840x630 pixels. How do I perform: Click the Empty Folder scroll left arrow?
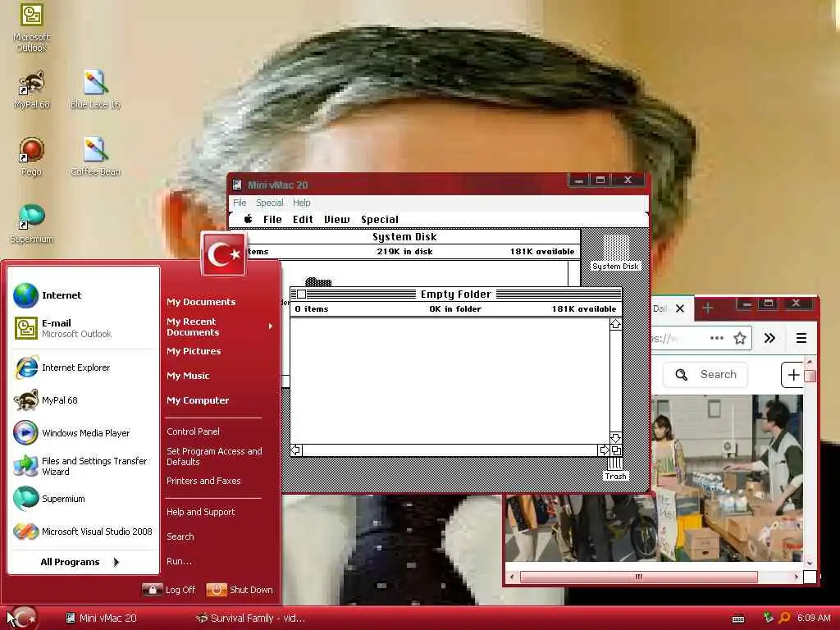[x=295, y=450]
